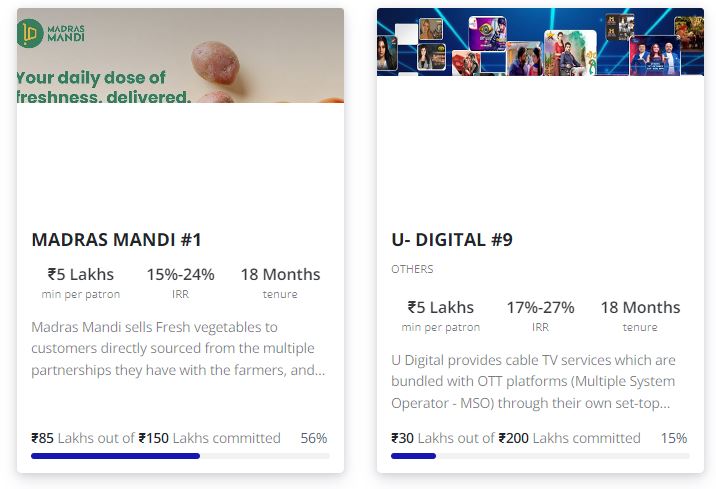
Task: Click the 15% committed percentage
Action: (x=674, y=438)
